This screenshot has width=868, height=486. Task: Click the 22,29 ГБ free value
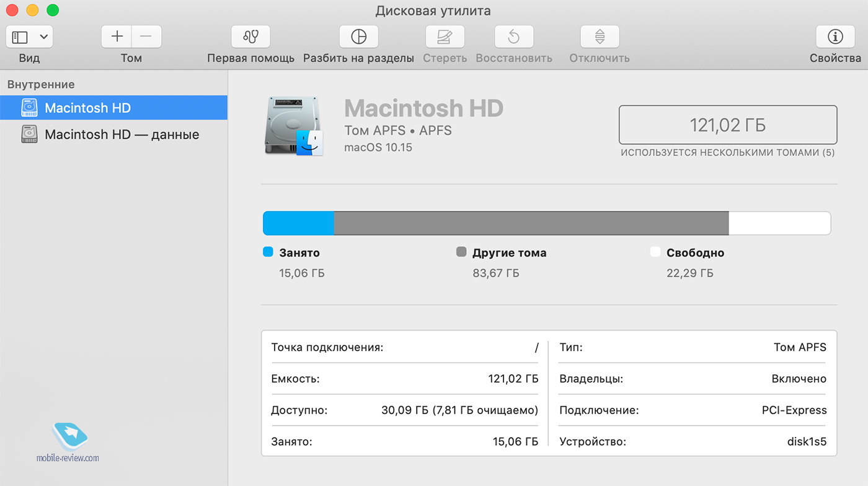690,273
